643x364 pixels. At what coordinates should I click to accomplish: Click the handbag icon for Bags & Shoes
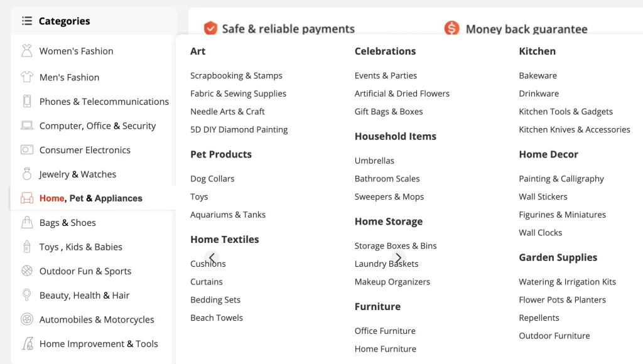(x=26, y=222)
